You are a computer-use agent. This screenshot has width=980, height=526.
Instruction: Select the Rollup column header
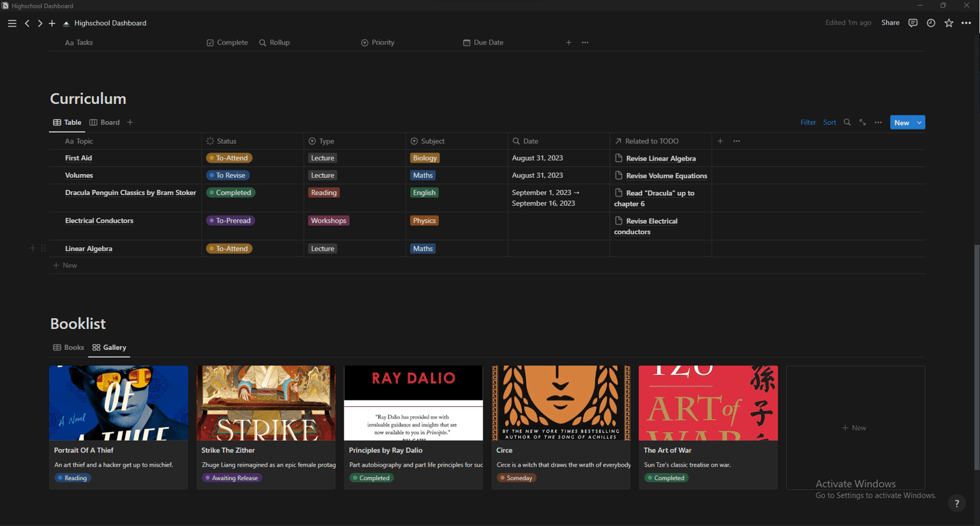click(274, 43)
